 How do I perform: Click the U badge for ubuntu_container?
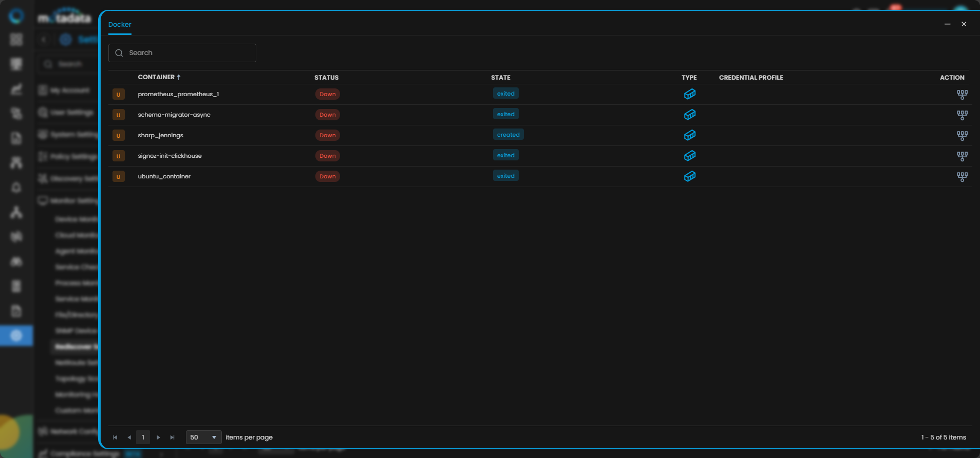[x=119, y=177]
